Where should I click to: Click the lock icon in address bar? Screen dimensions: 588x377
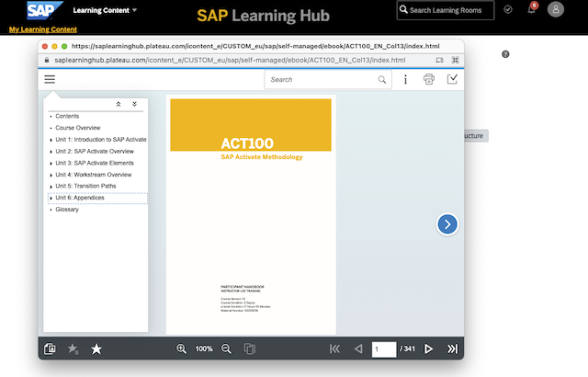click(x=47, y=60)
